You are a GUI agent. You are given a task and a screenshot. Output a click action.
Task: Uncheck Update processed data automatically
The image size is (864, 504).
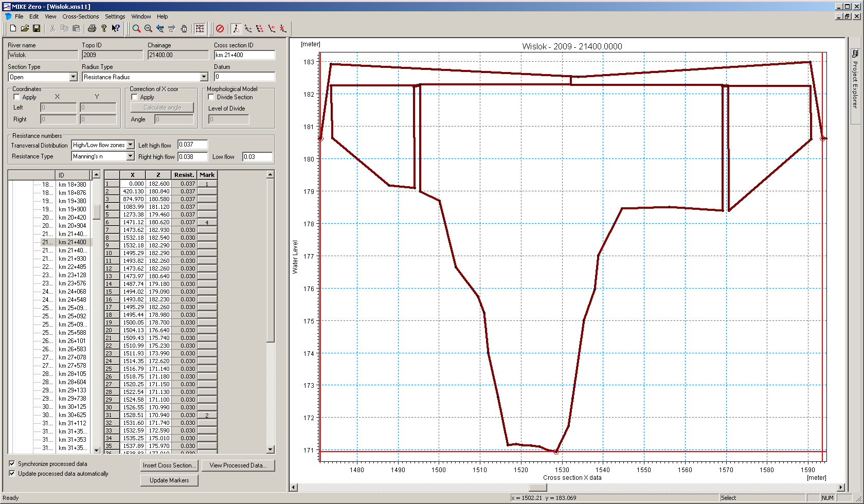[12, 474]
